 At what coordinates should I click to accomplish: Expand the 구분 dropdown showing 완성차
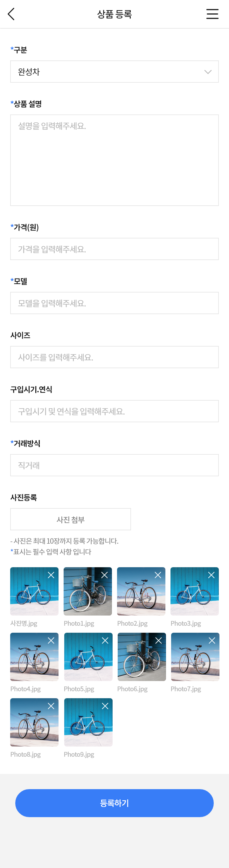[114, 72]
